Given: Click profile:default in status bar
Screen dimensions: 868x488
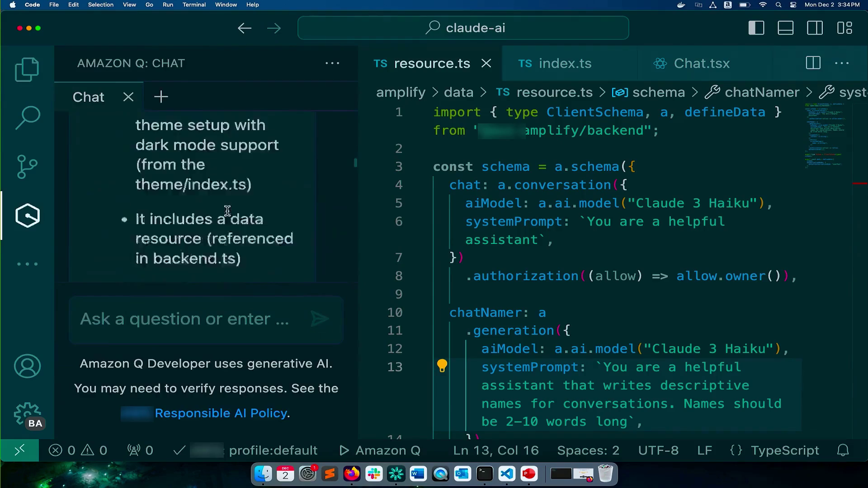Looking at the screenshot, I should click(273, 450).
